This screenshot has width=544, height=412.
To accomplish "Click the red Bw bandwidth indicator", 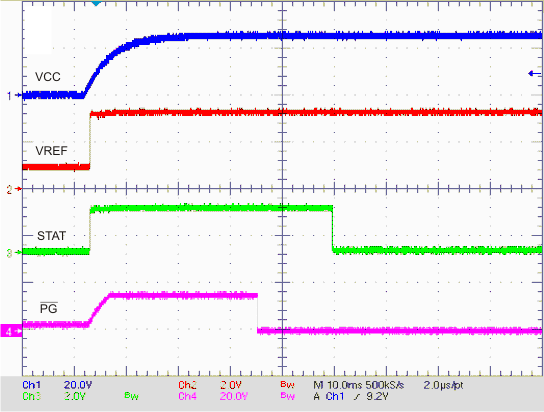I will pyautogui.click(x=287, y=385).
